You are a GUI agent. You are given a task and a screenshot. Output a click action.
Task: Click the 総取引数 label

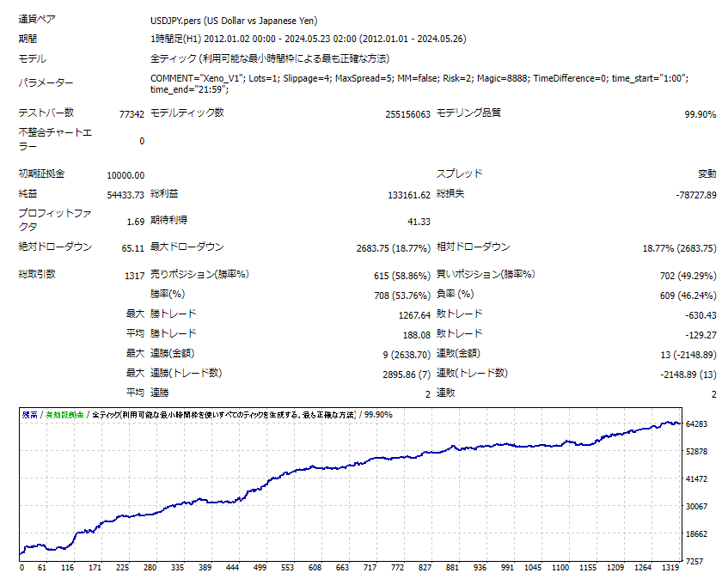coord(37,274)
